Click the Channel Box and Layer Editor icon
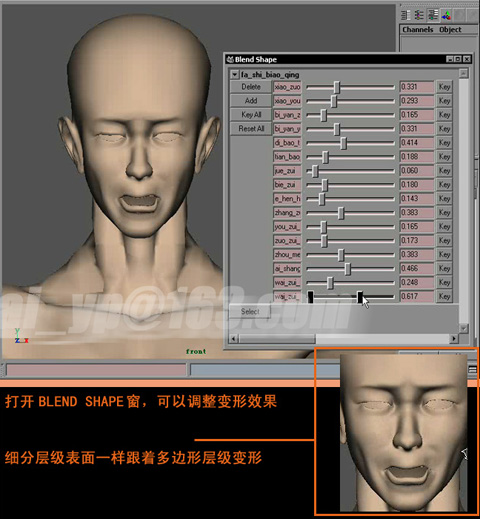480x519 pixels. click(x=433, y=15)
